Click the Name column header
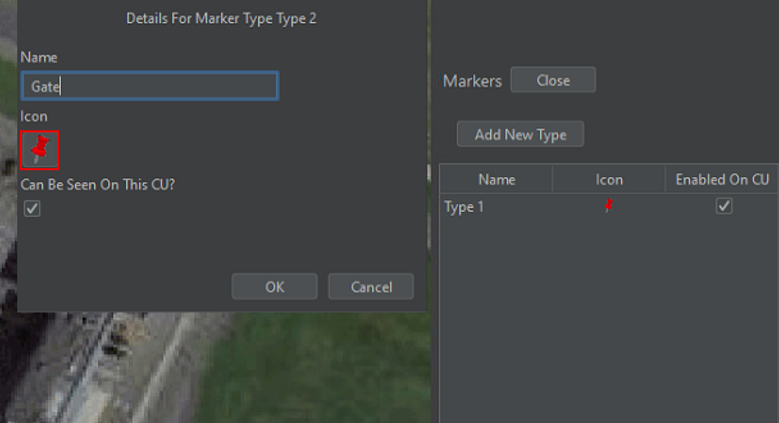Viewport: 779px width, 423px height. 496,179
